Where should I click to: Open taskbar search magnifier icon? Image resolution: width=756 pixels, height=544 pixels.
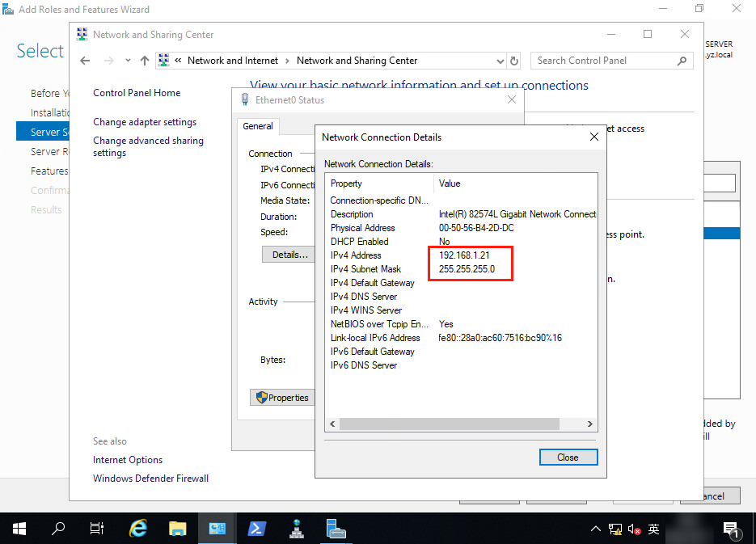pos(58,529)
